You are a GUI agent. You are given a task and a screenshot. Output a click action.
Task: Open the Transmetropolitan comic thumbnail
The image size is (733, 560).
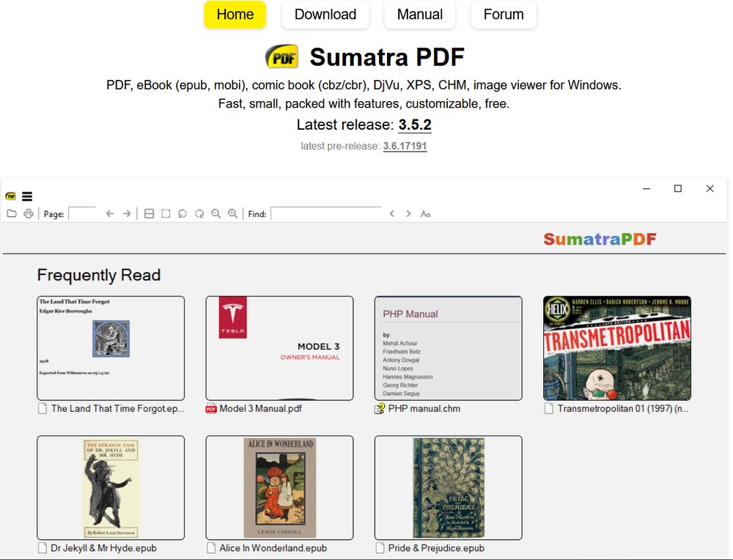(616, 348)
